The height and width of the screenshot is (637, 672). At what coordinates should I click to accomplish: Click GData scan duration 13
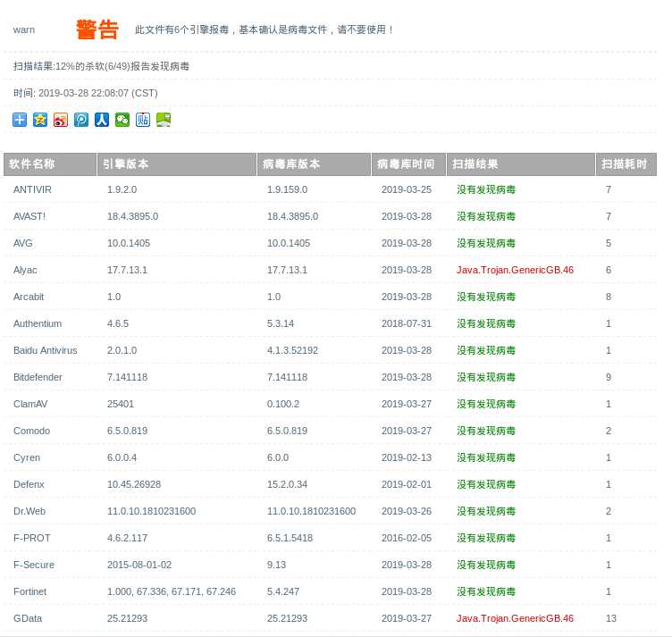(x=611, y=618)
